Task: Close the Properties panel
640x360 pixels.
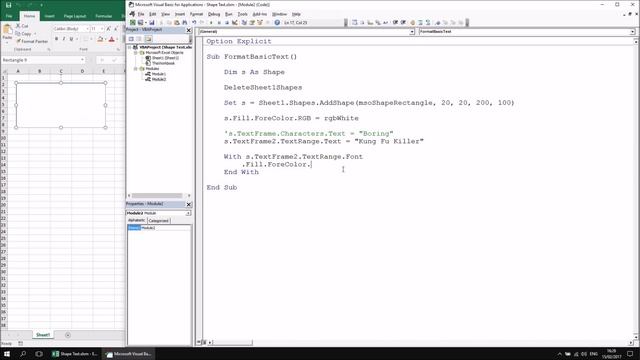Action: pos(189,204)
